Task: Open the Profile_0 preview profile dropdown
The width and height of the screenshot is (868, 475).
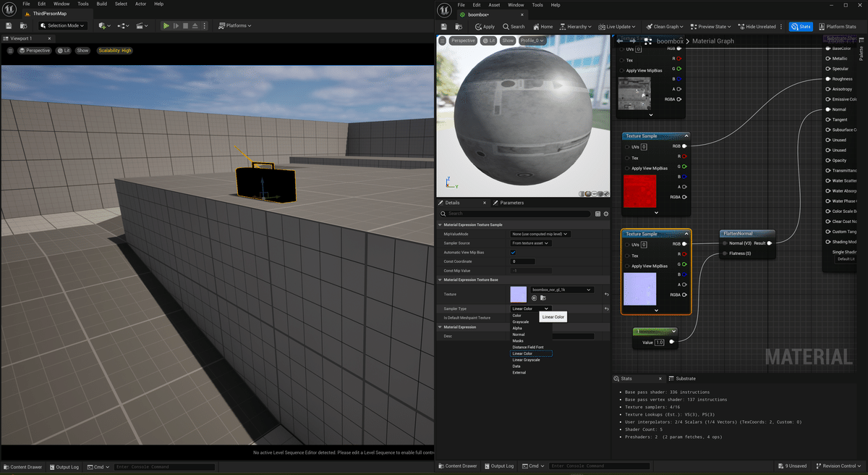Action: tap(534, 41)
